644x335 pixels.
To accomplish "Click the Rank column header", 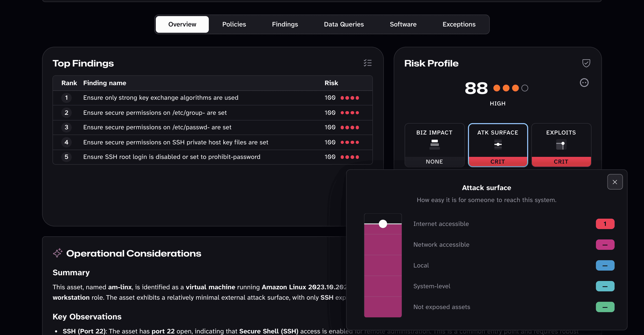I will (69, 83).
